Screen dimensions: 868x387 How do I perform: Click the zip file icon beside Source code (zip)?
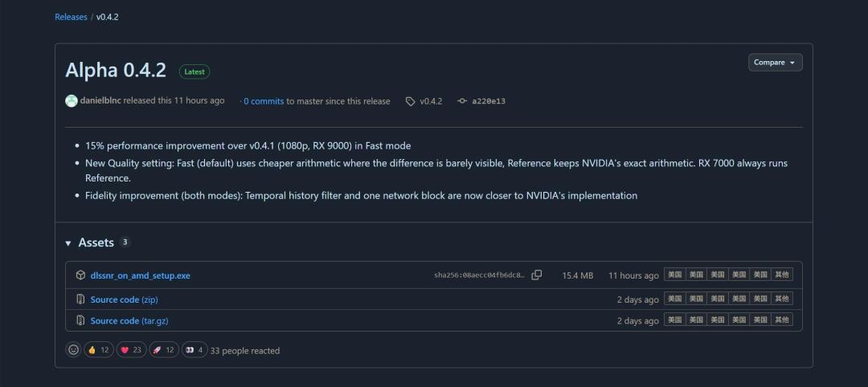81,299
